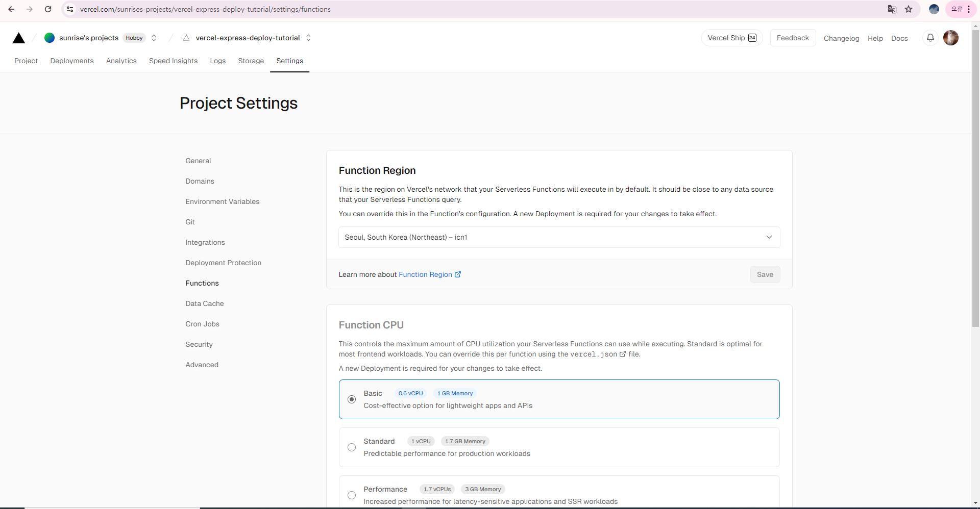This screenshot has height=509, width=980.
Task: Open the Chrome profile avatar icon
Action: (934, 9)
